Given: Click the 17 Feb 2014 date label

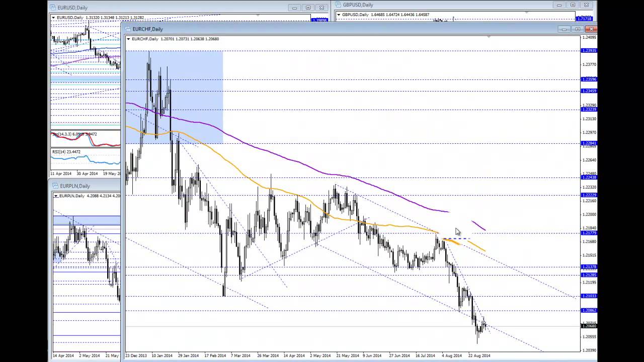Looking at the screenshot, I should click(215, 355).
